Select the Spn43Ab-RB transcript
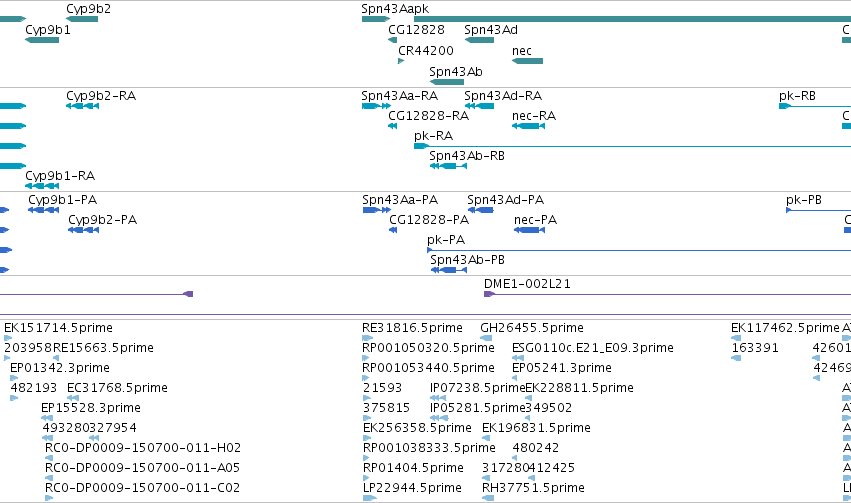This screenshot has width=851, height=503. pyautogui.click(x=448, y=166)
